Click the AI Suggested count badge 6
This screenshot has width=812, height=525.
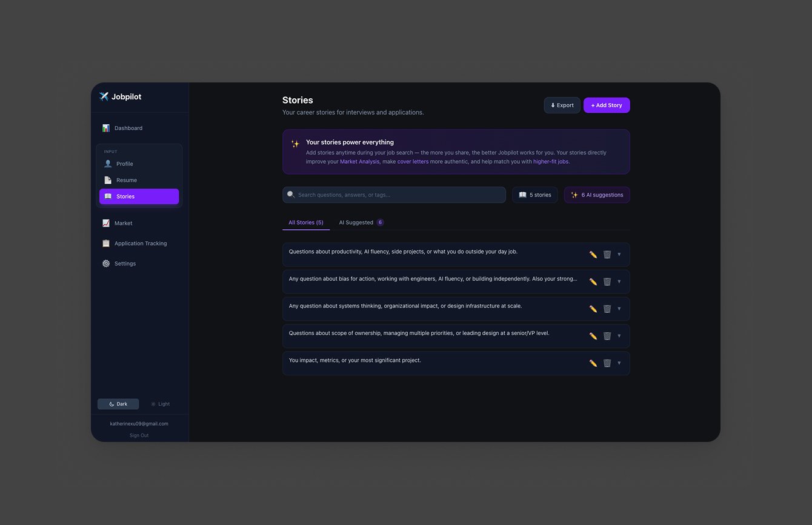380,222
